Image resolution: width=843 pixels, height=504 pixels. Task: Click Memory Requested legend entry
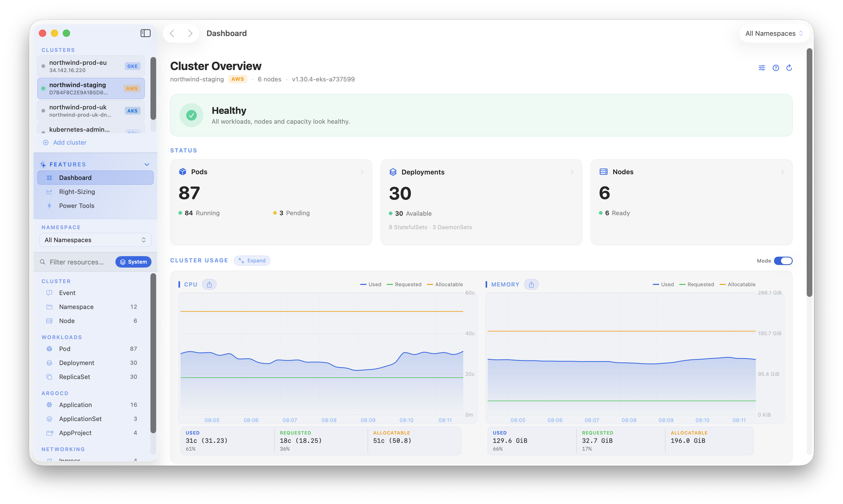point(696,285)
